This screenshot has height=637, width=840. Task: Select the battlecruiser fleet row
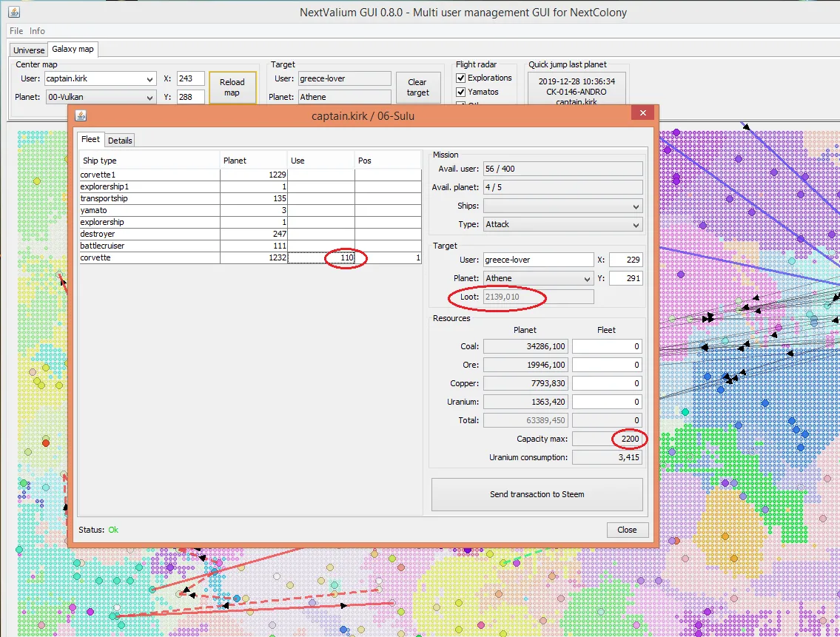pos(250,246)
